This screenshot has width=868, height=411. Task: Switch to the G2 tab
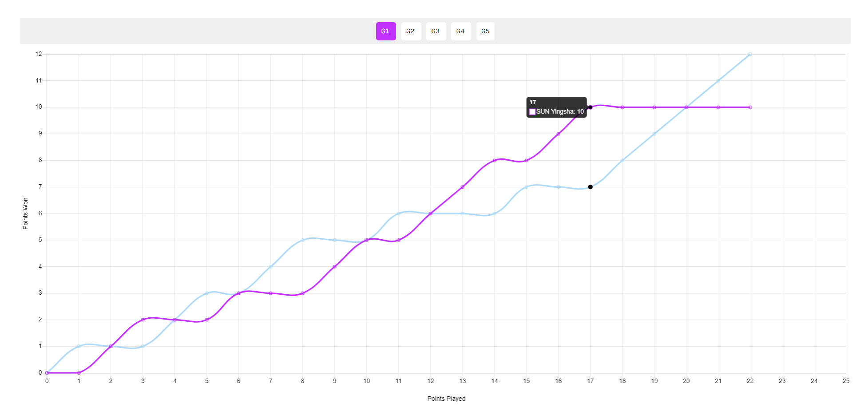coord(411,32)
